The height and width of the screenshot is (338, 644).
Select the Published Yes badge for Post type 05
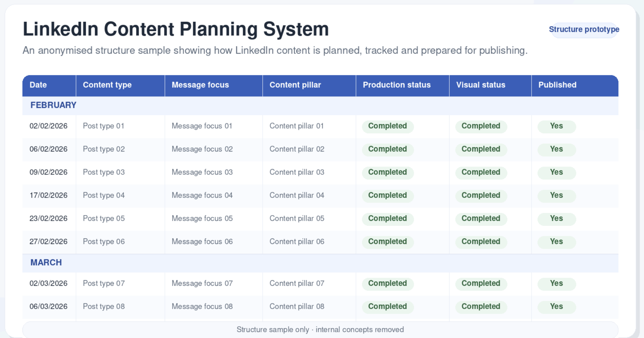coord(557,219)
